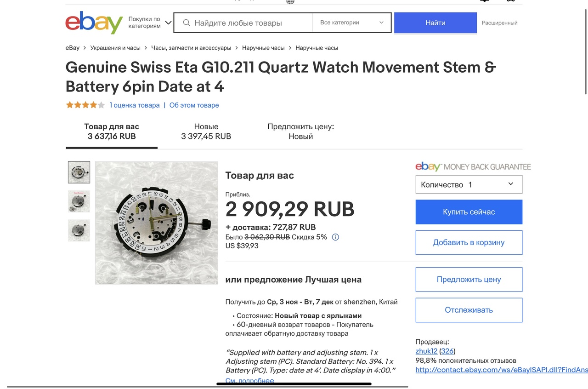Open the Количество quantity dropdown
Viewport: 588px width, 389px height.
469,184
